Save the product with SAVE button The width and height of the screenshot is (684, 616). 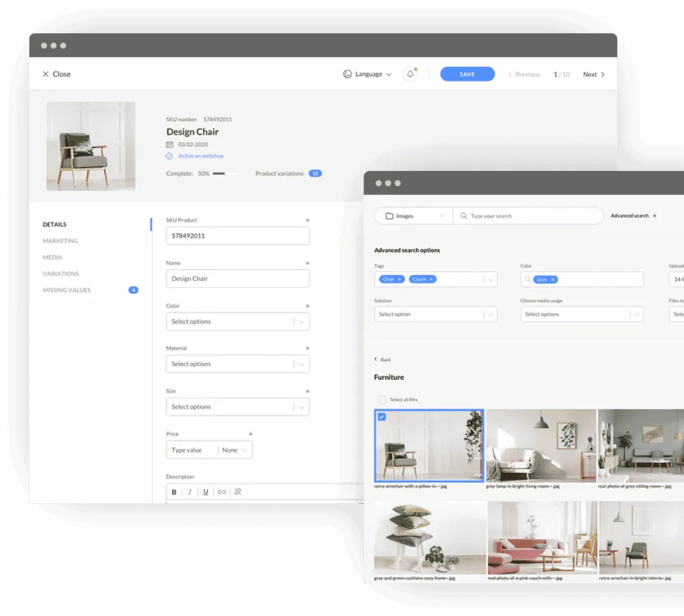467,74
